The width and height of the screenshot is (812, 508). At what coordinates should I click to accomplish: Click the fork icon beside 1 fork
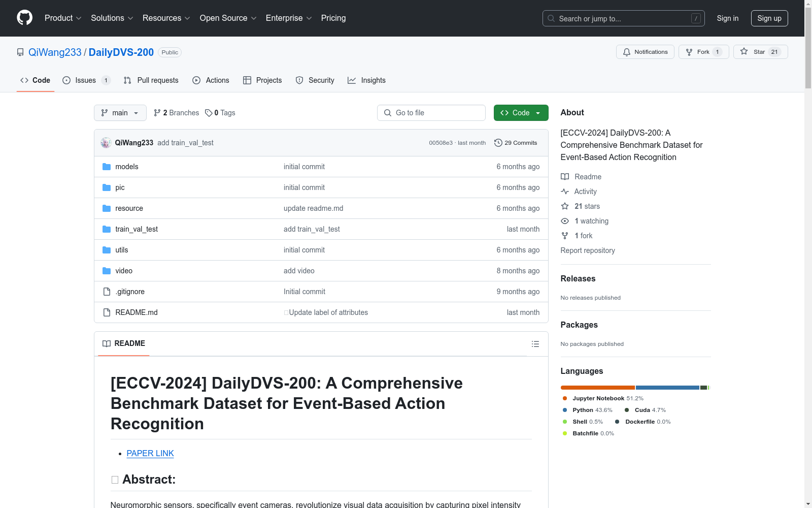[x=565, y=236]
